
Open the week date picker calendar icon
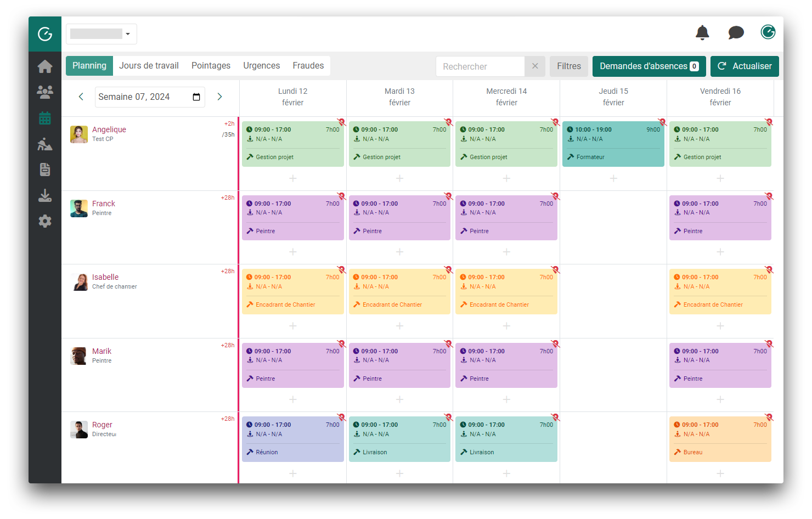click(x=196, y=97)
